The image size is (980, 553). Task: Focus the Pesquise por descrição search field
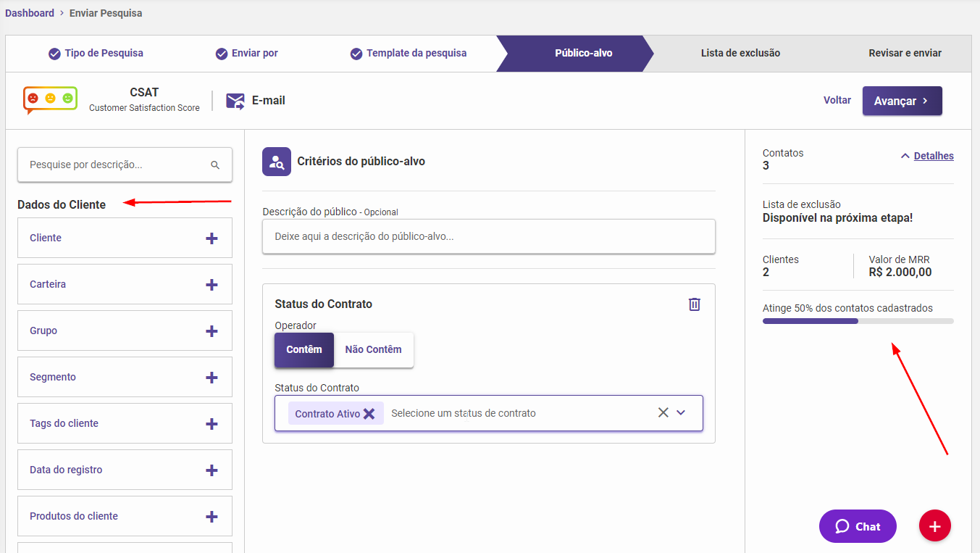125,165
